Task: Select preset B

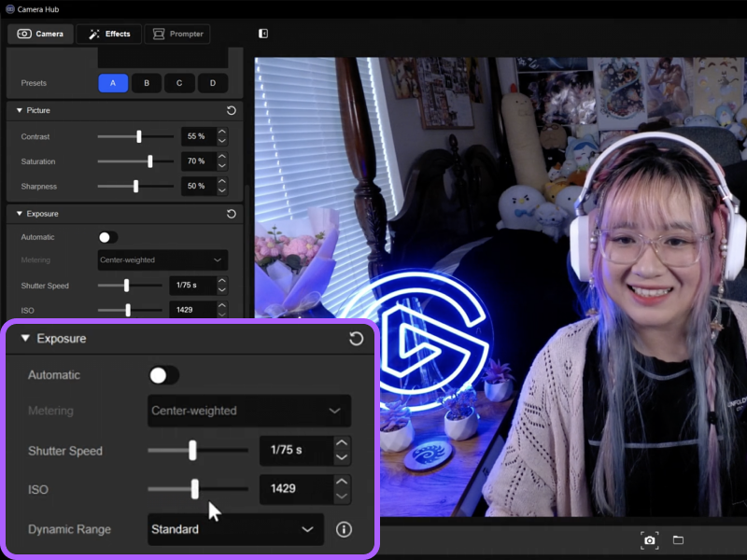Action: pyautogui.click(x=147, y=83)
